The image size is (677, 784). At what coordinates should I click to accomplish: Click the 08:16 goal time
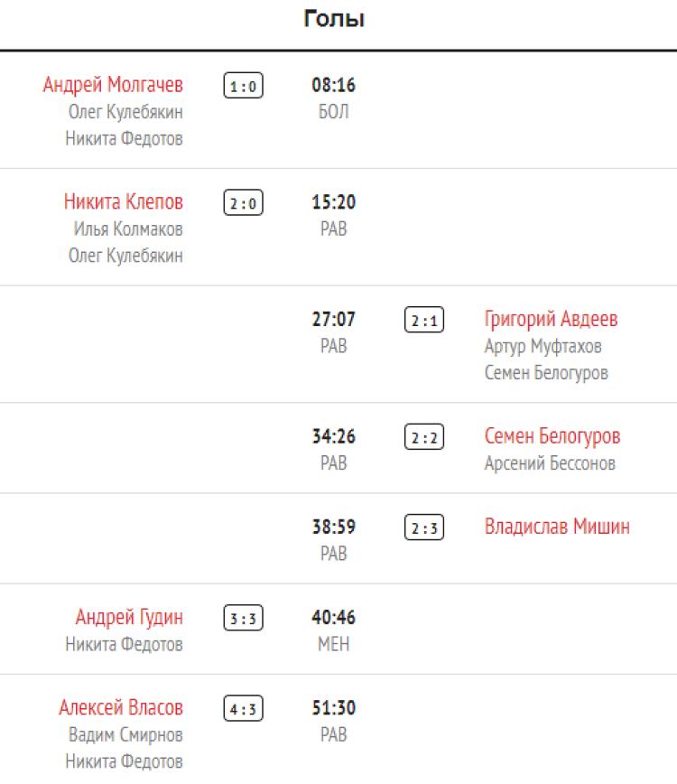[x=334, y=86]
